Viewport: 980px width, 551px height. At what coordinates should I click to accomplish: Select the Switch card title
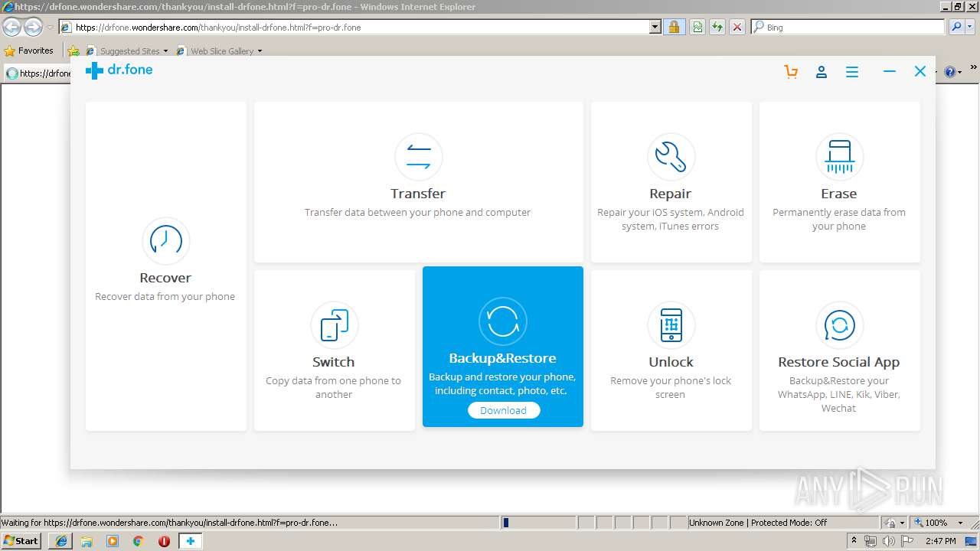[x=334, y=362]
